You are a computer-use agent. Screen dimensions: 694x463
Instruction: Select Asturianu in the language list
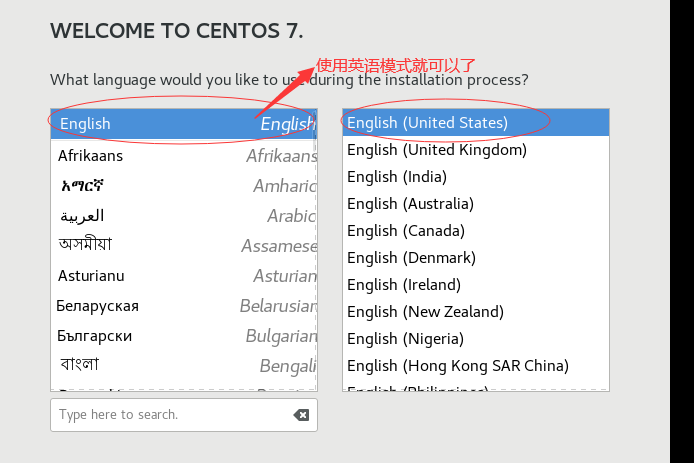(184, 276)
